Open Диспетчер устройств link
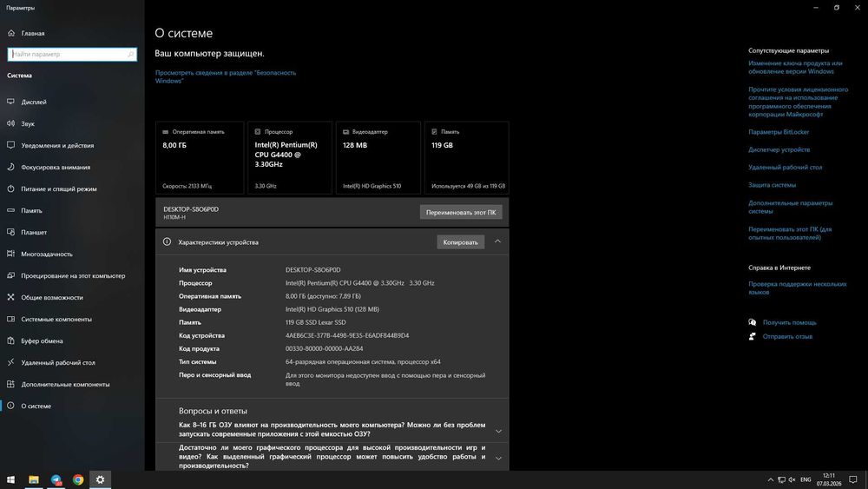868x489 pixels. 779,149
